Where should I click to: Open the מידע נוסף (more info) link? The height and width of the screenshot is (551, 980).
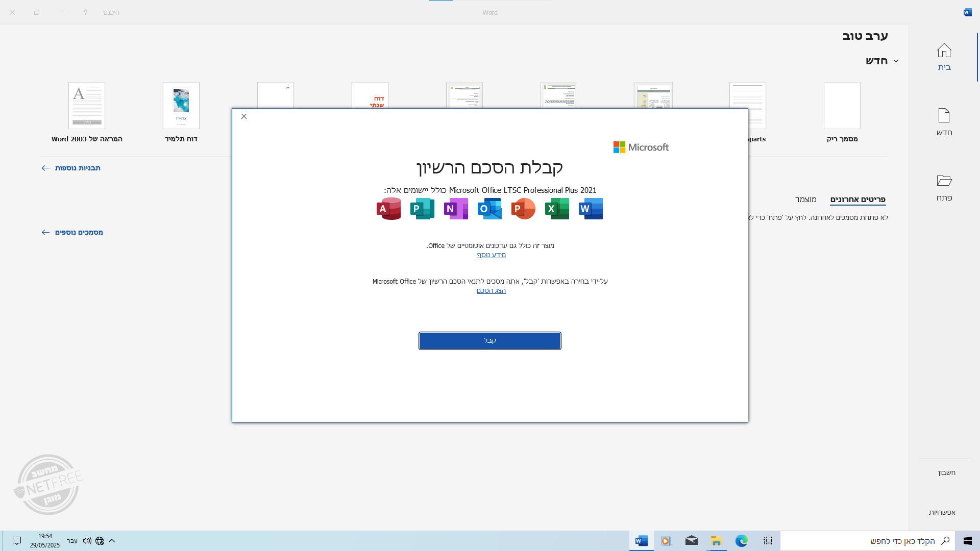491,255
